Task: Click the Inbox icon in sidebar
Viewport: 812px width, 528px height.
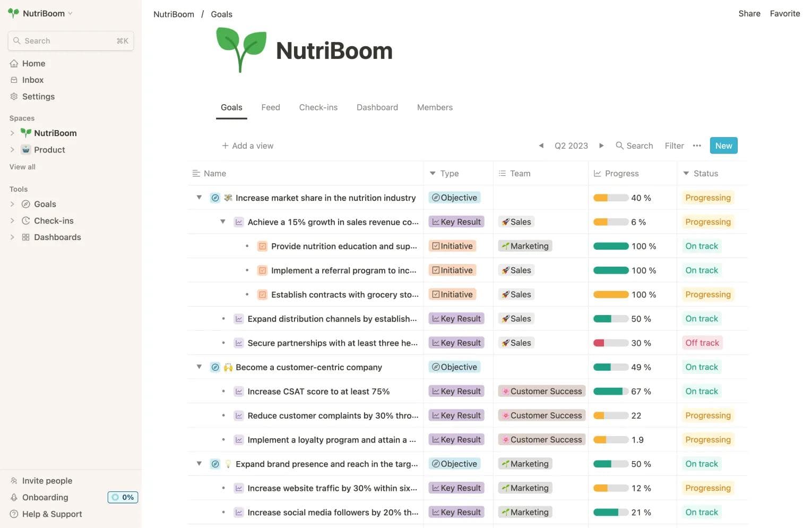Action: [x=14, y=80]
